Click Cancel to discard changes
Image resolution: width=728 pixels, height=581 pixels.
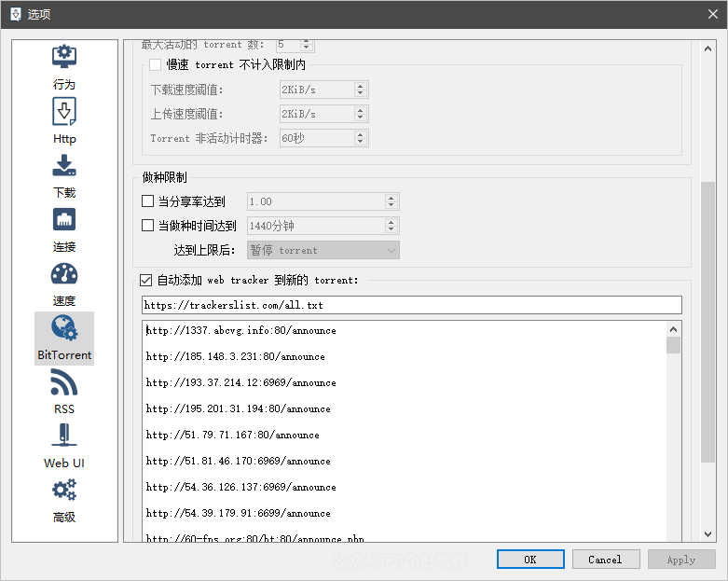coord(606,560)
